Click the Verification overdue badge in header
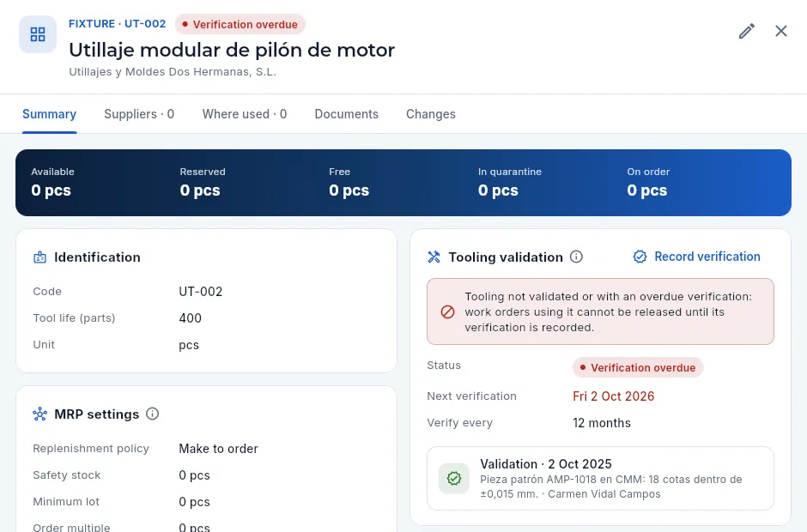807x532 pixels. pyautogui.click(x=240, y=24)
